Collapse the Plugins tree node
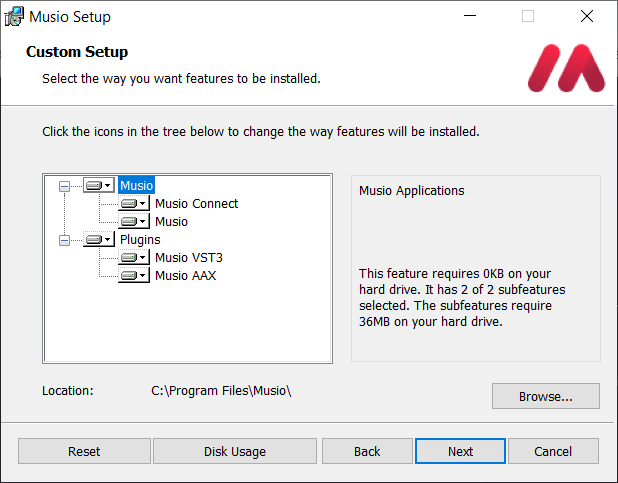 click(x=65, y=239)
